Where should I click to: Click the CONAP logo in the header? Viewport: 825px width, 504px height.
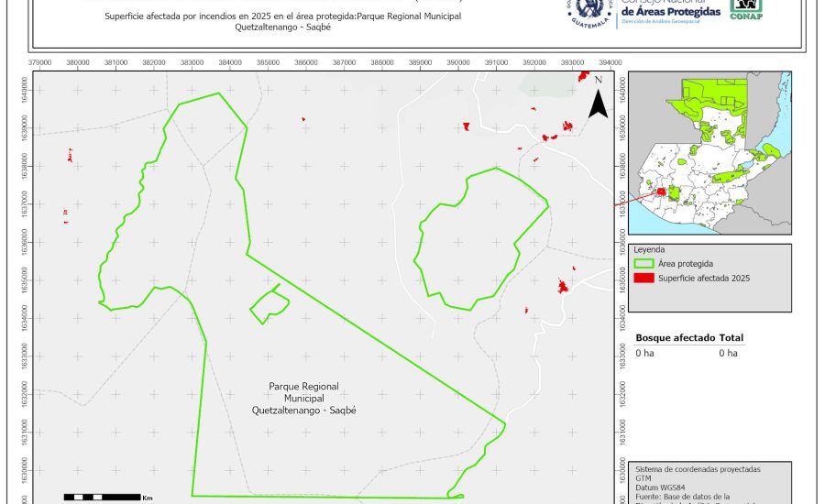coord(745,8)
